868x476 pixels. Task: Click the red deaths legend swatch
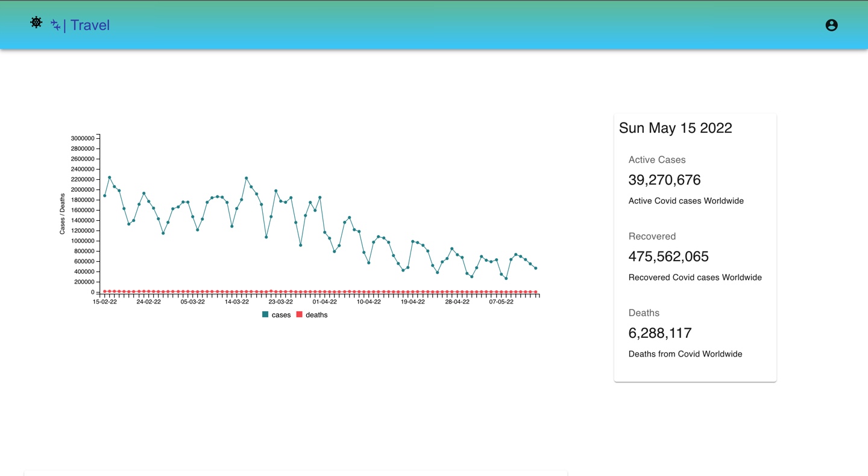(x=299, y=315)
